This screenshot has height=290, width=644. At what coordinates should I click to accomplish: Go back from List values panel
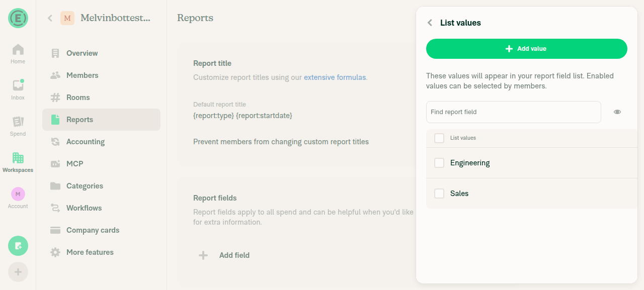[430, 23]
